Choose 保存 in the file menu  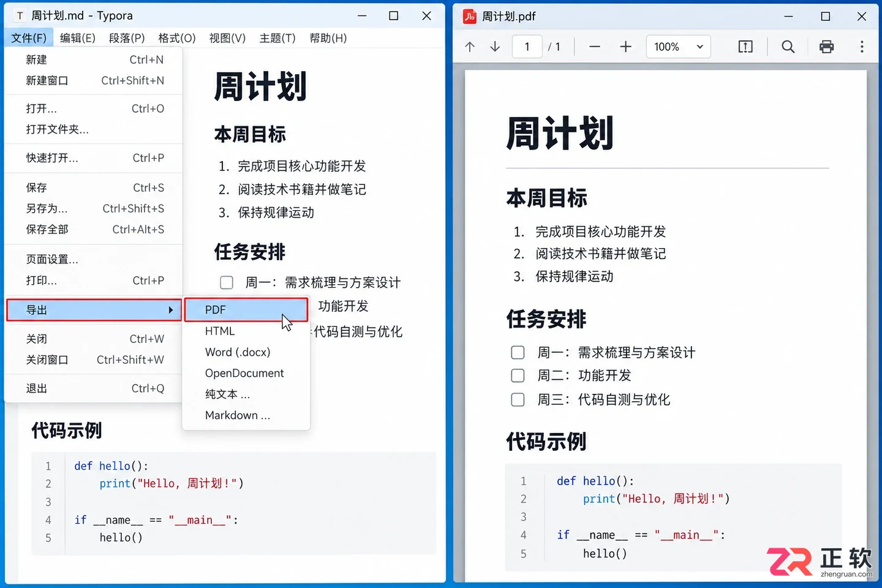coord(94,187)
